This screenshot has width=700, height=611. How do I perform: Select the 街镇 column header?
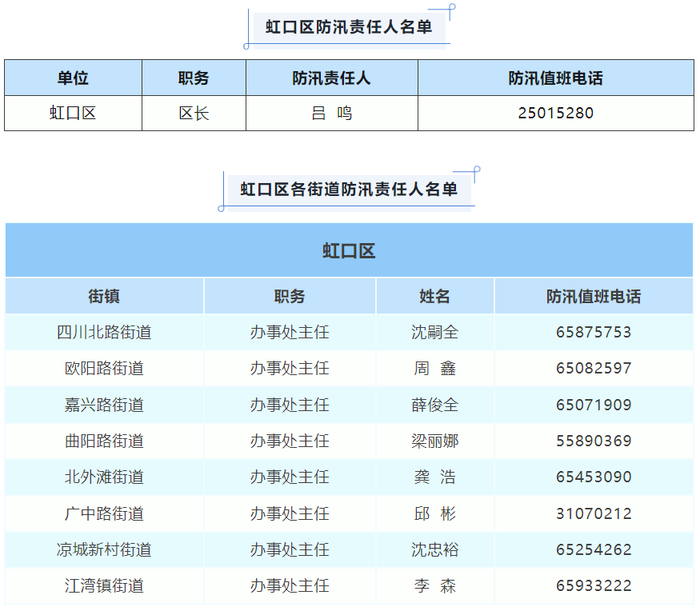[104, 297]
